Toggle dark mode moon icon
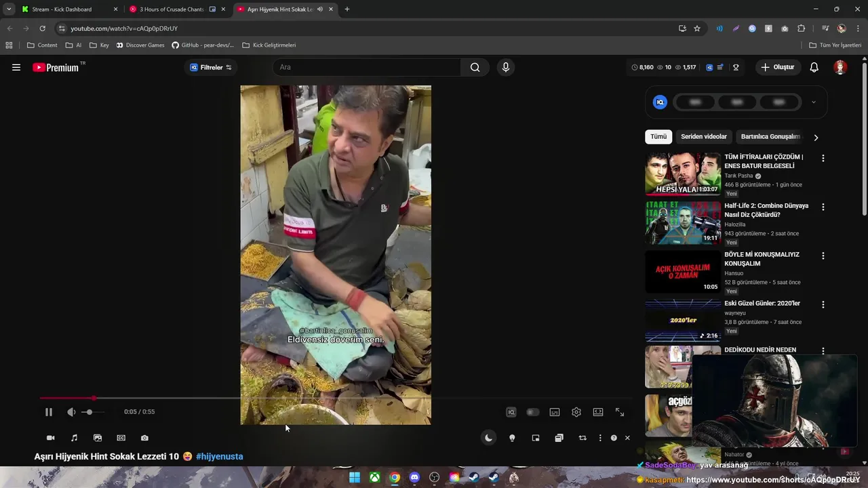 488,438
